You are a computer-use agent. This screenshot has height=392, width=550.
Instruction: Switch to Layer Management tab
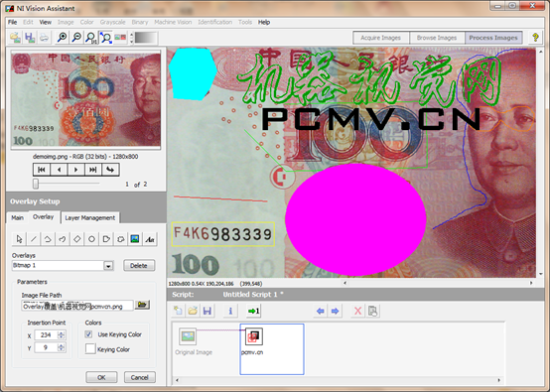90,217
